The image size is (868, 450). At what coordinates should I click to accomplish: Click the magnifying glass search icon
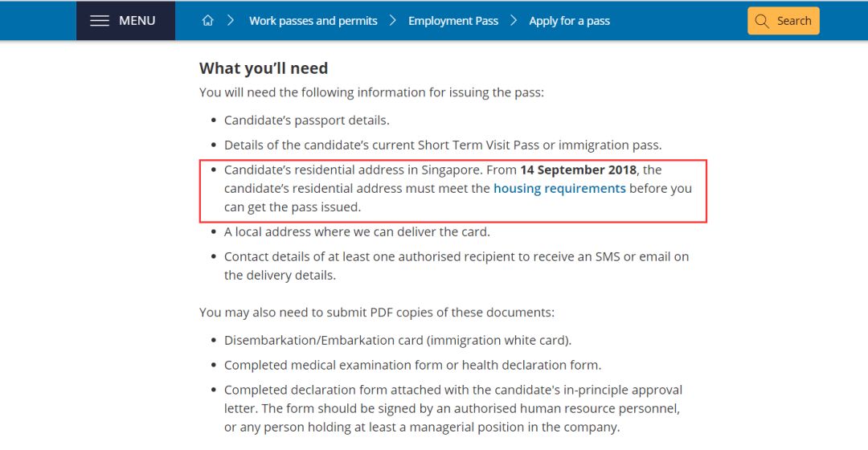coord(763,21)
